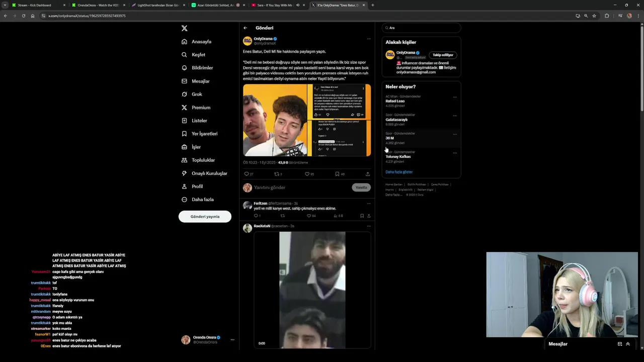Repost the OnlyDrama post
Viewport: 644px width, 362px height.
[x=278, y=174]
